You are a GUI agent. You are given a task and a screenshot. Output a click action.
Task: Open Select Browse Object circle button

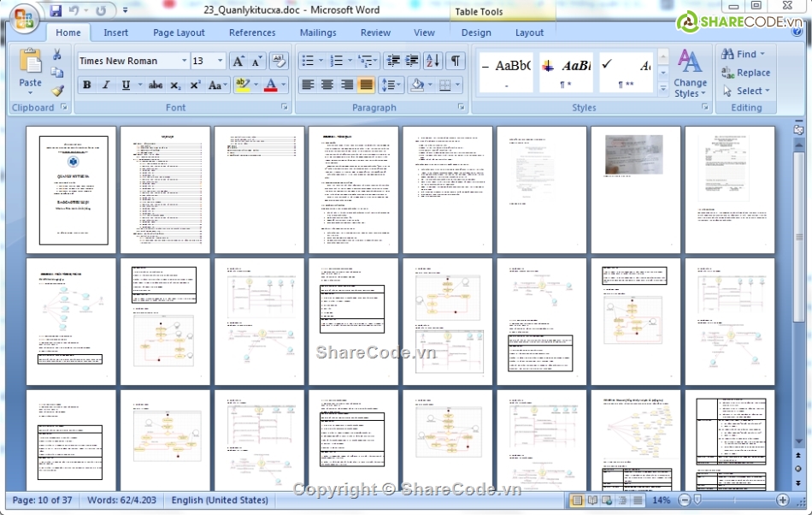coord(798,469)
